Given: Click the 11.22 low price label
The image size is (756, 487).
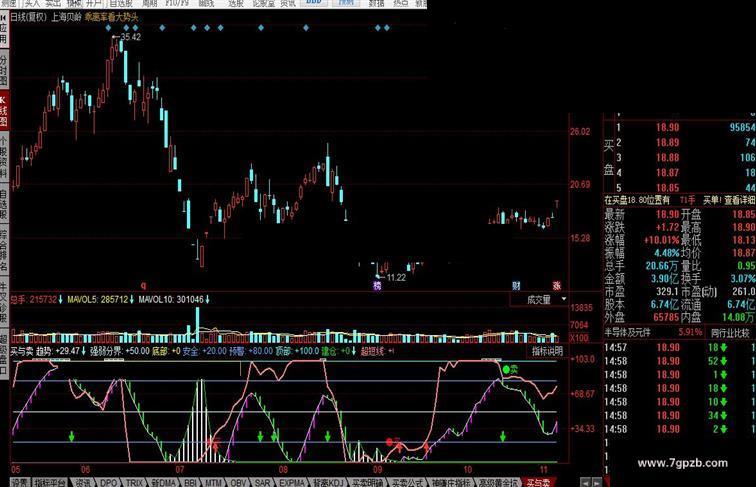Looking at the screenshot, I should pos(396,277).
